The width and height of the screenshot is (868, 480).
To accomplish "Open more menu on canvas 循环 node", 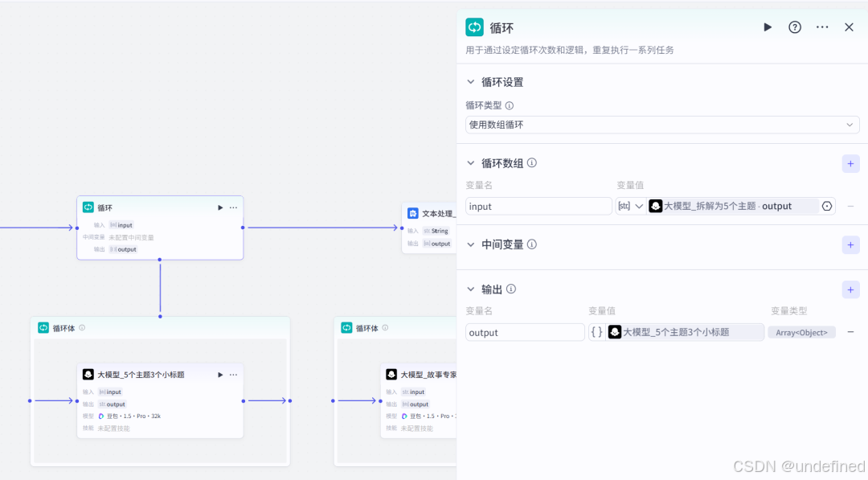I will (x=234, y=207).
